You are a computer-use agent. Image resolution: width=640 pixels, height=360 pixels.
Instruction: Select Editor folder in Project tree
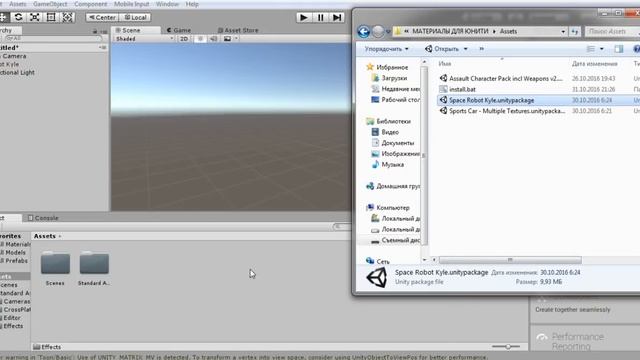point(11,318)
